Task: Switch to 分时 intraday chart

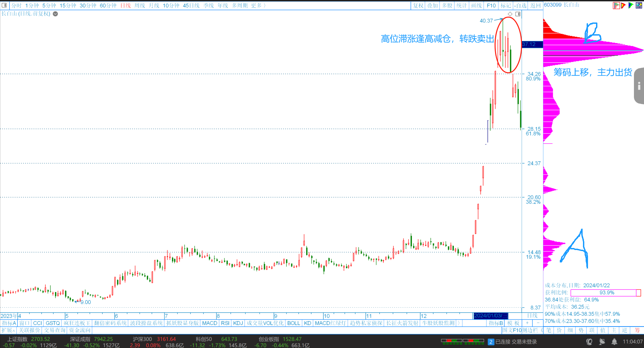Action: pos(16,5)
